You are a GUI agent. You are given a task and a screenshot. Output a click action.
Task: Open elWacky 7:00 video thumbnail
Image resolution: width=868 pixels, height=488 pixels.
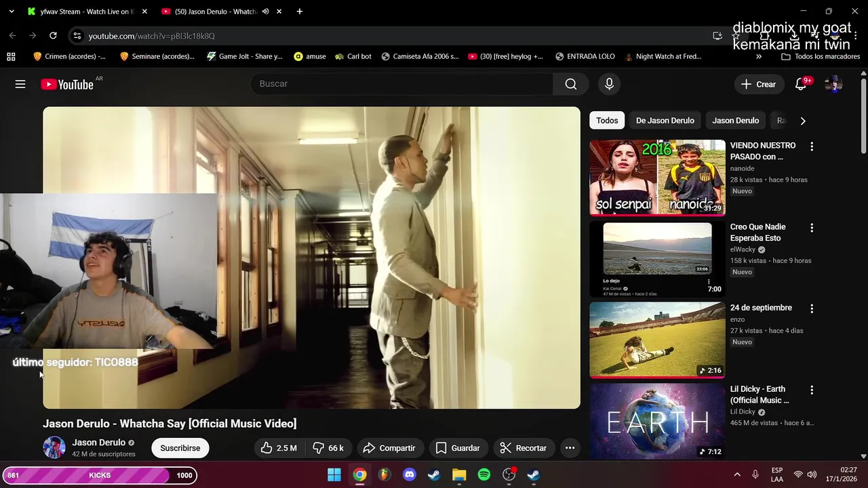pyautogui.click(x=657, y=259)
